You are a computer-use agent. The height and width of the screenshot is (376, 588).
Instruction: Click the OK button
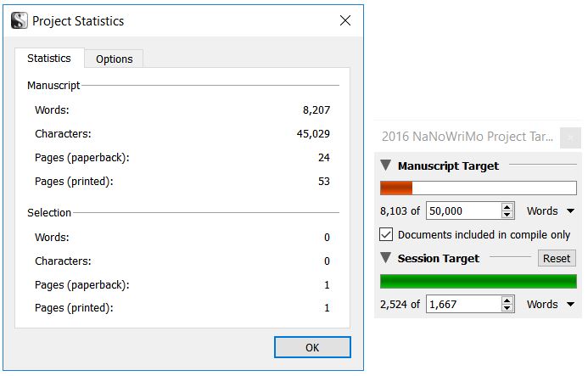312,347
